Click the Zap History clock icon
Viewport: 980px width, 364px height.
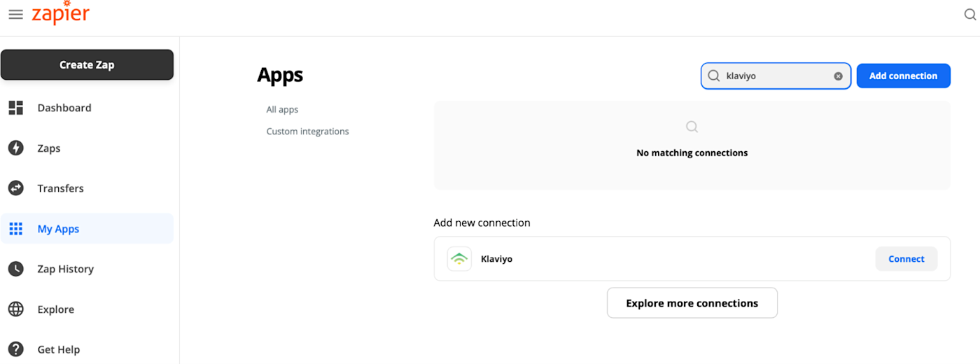click(15, 269)
